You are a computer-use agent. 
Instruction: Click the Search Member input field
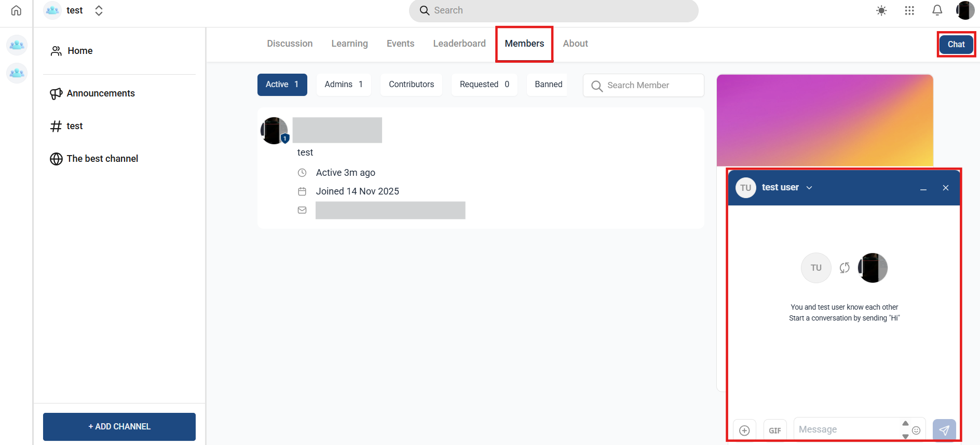click(644, 86)
